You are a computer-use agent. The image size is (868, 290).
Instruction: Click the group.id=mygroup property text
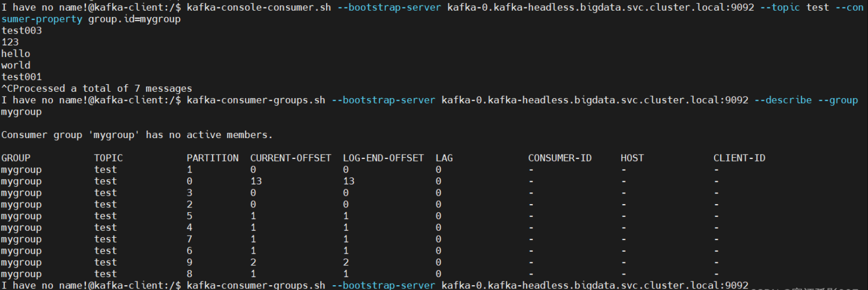pos(134,19)
